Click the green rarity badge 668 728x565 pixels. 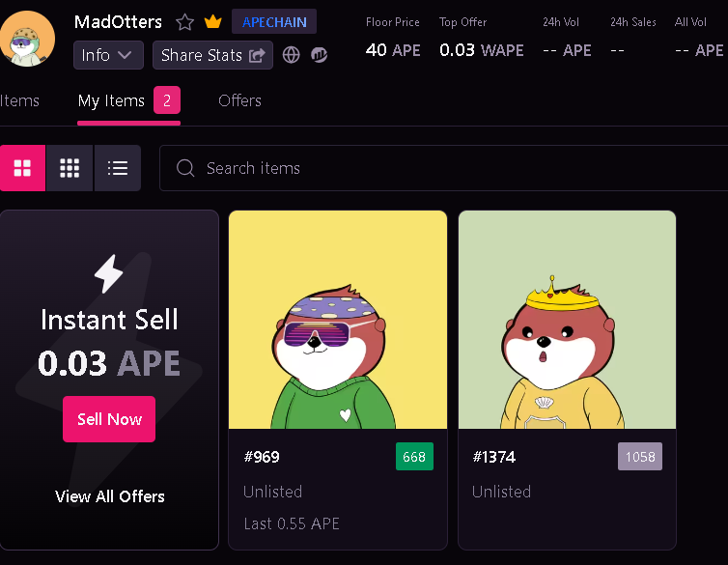tap(414, 457)
